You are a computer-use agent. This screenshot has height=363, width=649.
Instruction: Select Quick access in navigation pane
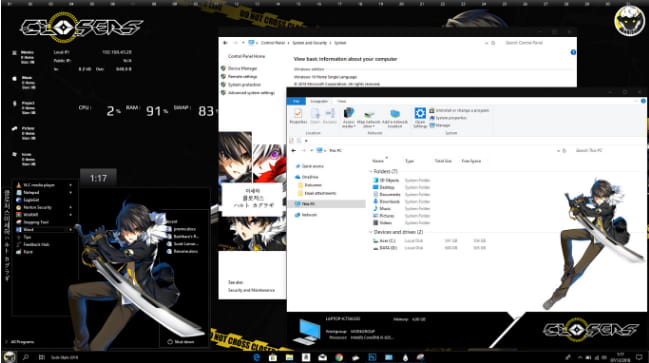tap(309, 166)
